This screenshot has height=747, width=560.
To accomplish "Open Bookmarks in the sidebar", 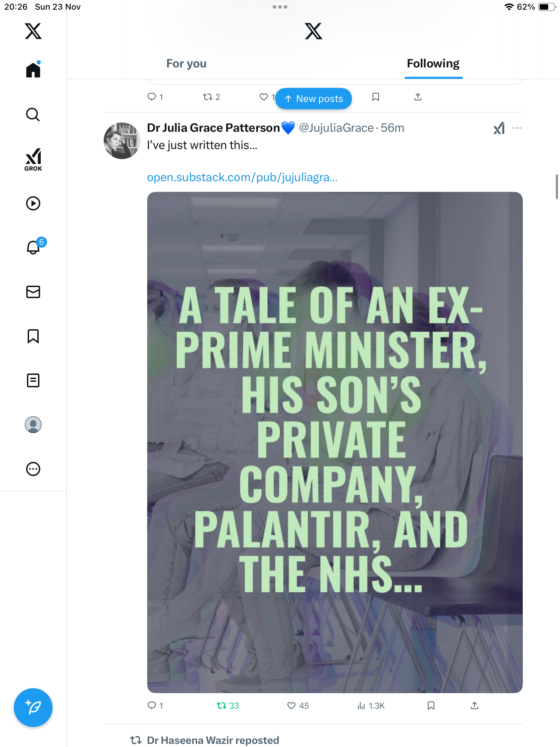I will pyautogui.click(x=33, y=336).
